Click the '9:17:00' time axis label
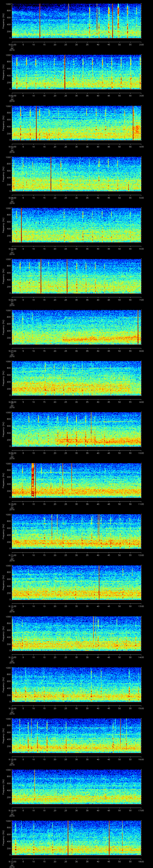 [x=12, y=861]
